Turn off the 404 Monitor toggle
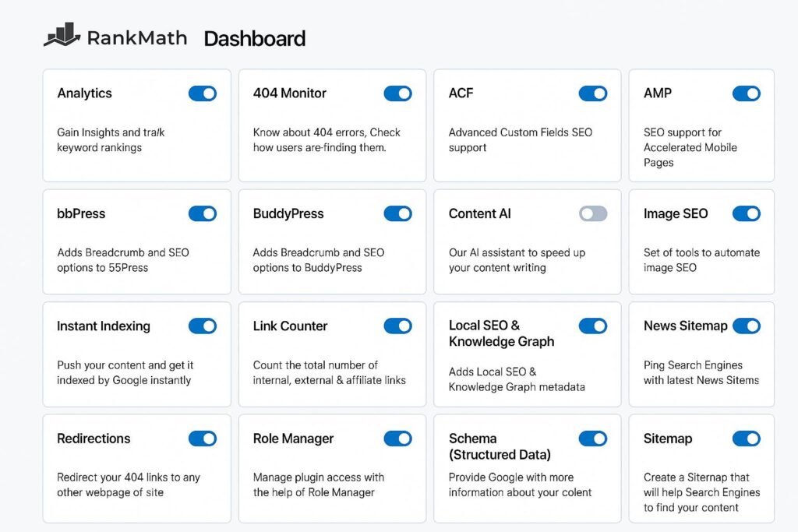The height and width of the screenshot is (532, 798). click(x=397, y=93)
